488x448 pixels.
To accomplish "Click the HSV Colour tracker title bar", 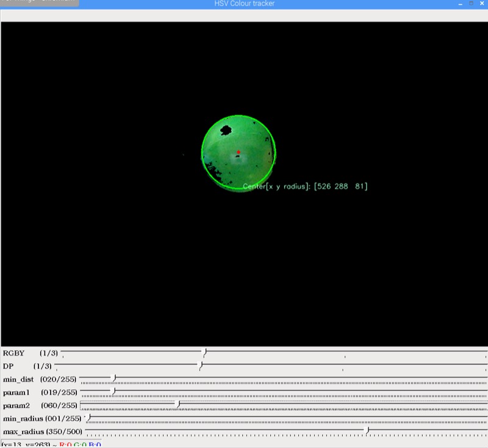I will [x=245, y=4].
